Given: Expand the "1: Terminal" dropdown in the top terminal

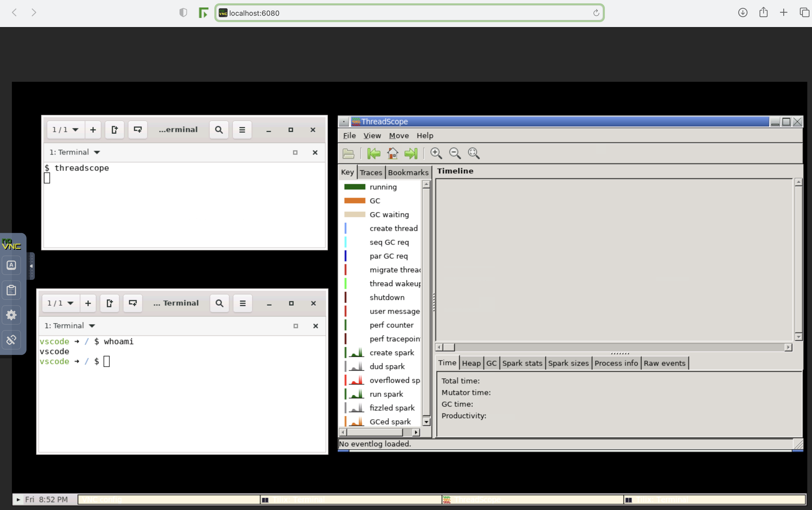Looking at the screenshot, I should tap(97, 153).
